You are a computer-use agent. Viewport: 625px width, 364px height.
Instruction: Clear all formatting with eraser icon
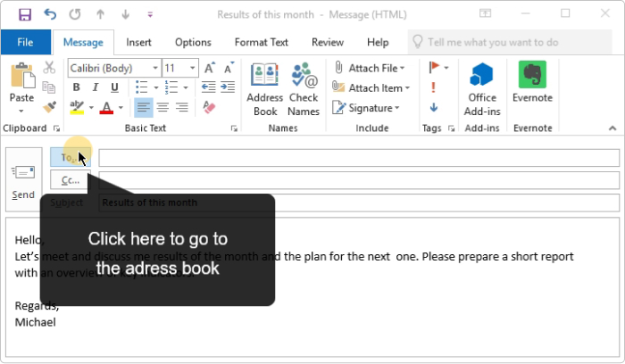point(210,107)
